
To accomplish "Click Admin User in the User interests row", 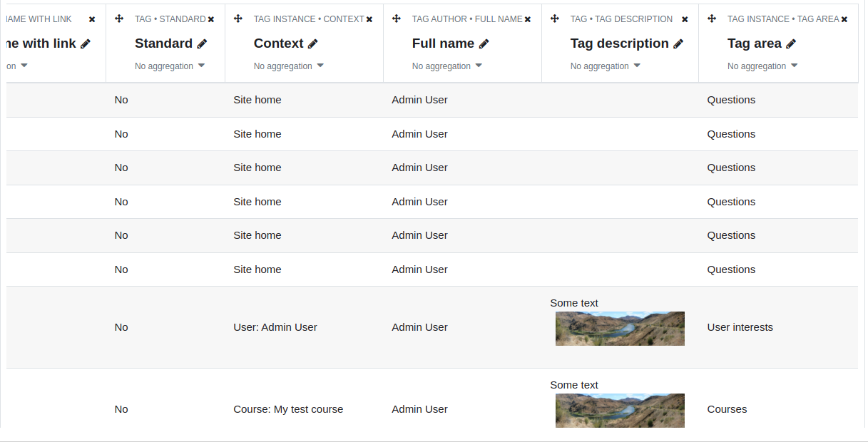I will tap(420, 327).
